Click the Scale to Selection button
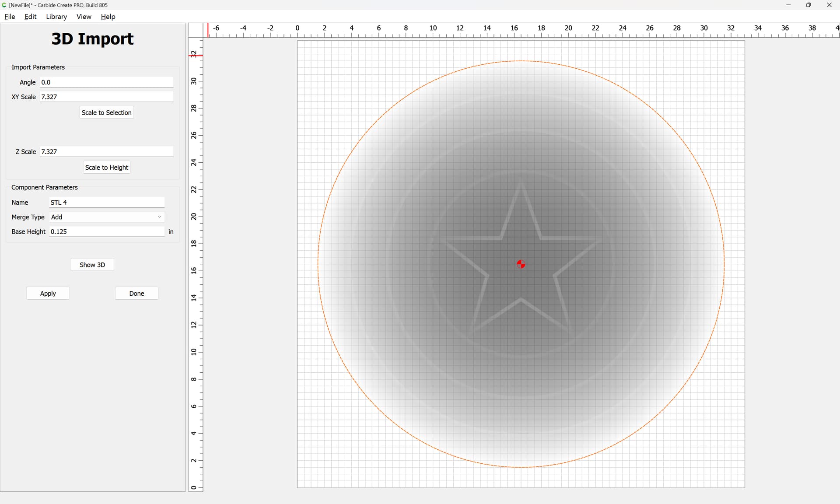 [107, 112]
